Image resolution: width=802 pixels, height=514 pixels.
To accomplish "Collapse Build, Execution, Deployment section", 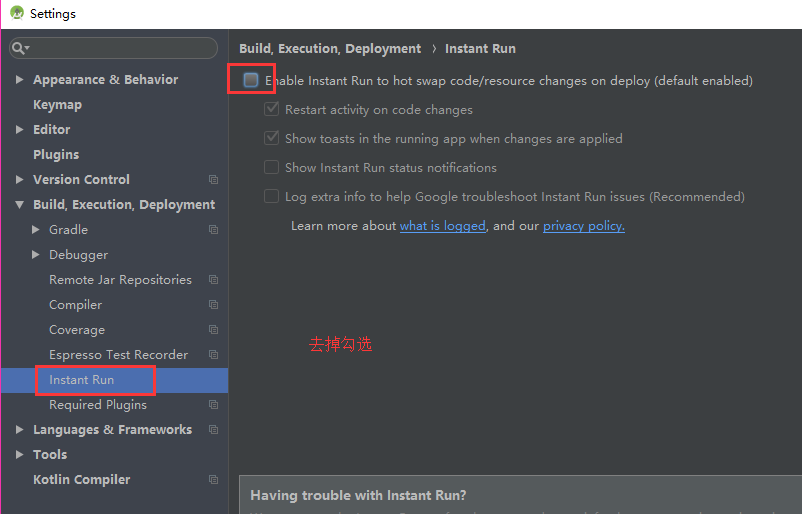I will [19, 205].
